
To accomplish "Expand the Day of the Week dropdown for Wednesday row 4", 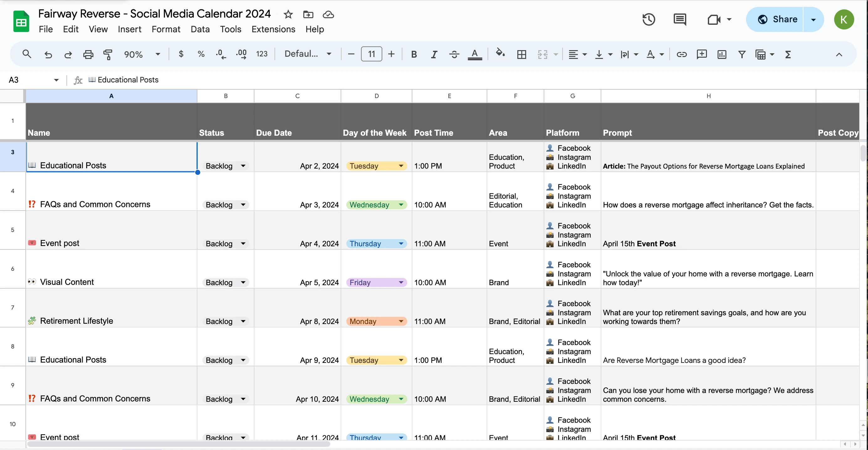I will click(x=401, y=204).
